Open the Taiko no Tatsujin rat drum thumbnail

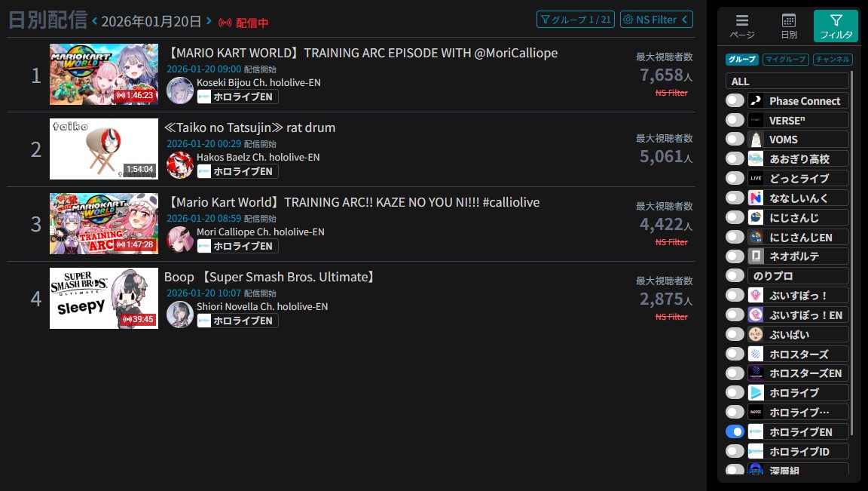(x=104, y=149)
